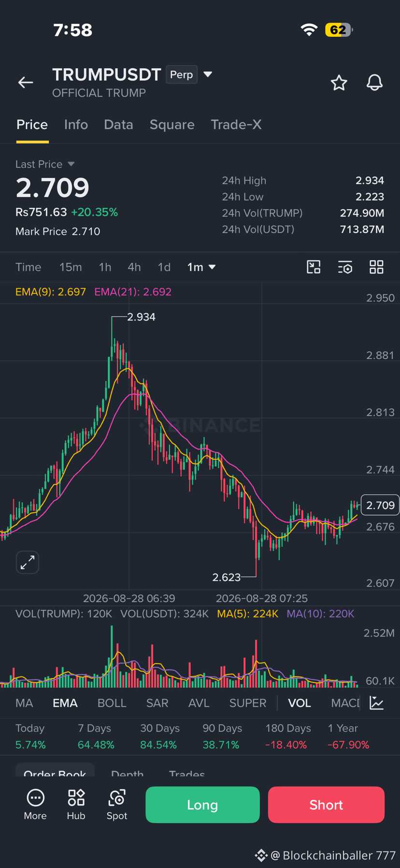The height and width of the screenshot is (868, 400).
Task: Open chart indicator settings icon
Action: coord(345,267)
